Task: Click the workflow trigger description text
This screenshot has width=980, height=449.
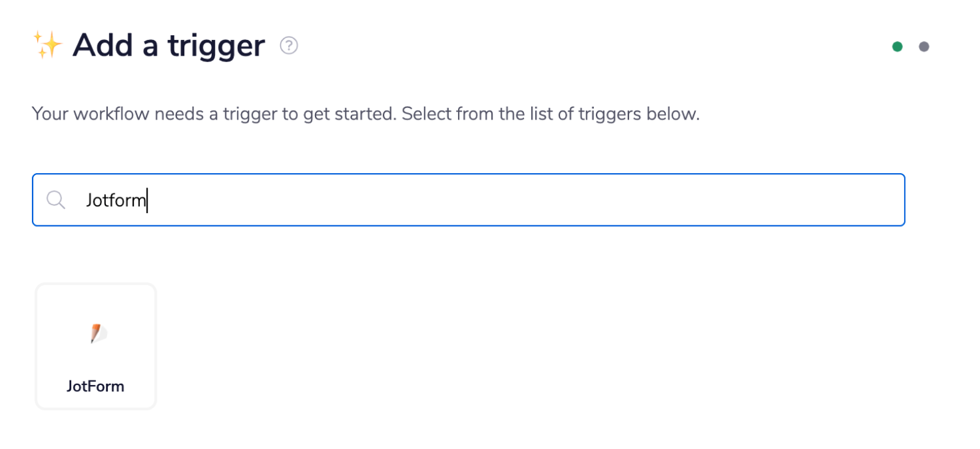Action: (365, 114)
